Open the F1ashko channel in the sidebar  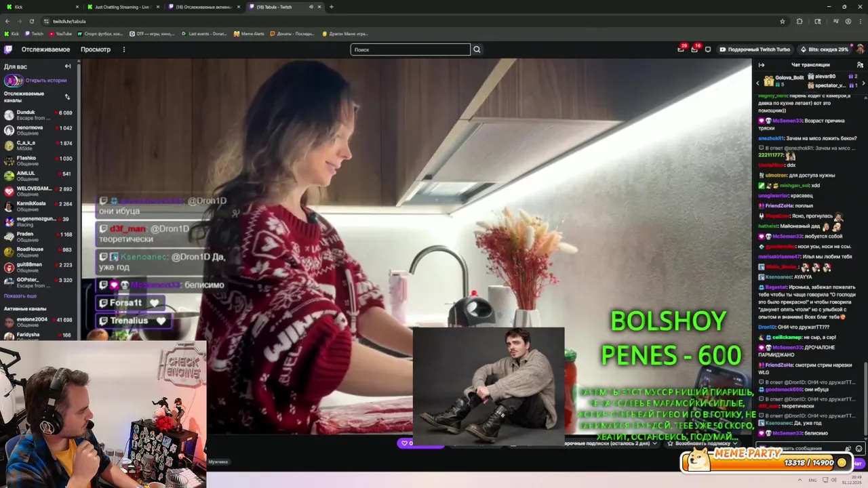(x=40, y=161)
